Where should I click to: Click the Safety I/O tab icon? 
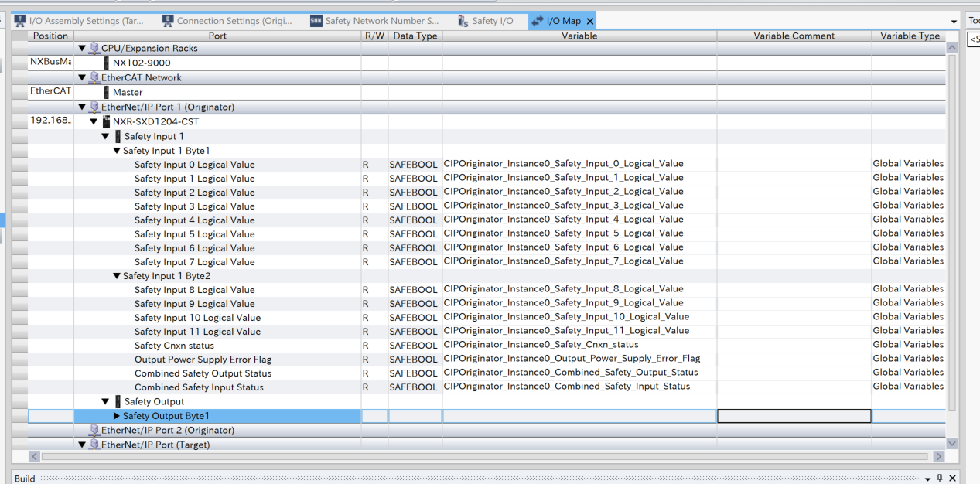coord(463,21)
